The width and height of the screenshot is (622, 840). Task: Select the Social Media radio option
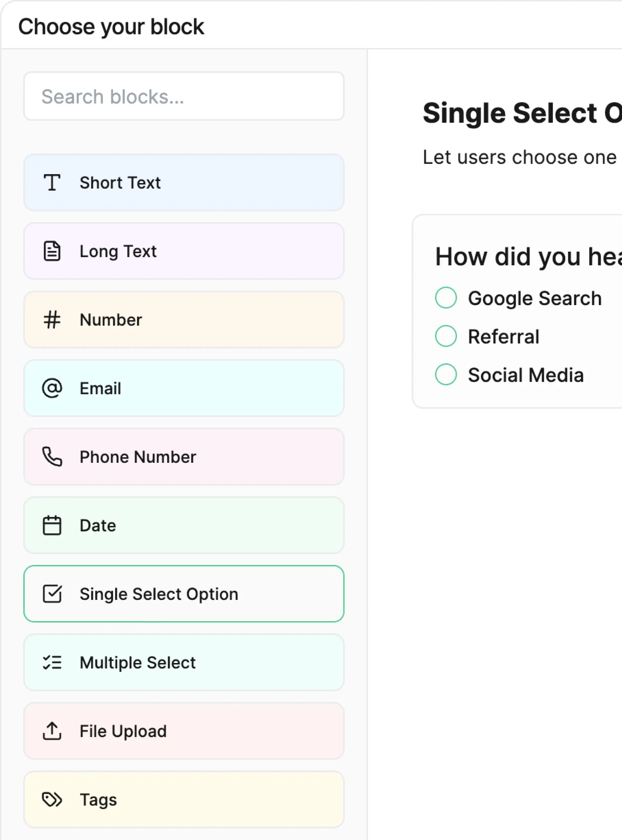click(446, 374)
